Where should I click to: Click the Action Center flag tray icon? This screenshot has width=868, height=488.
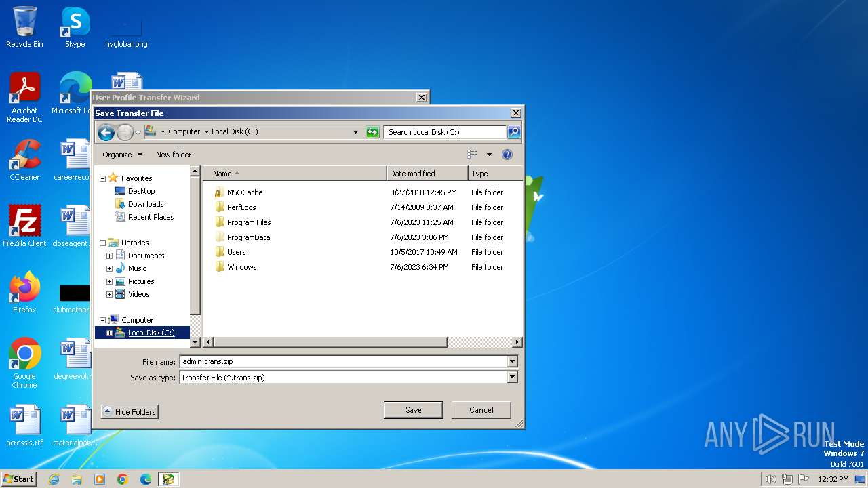click(x=803, y=479)
